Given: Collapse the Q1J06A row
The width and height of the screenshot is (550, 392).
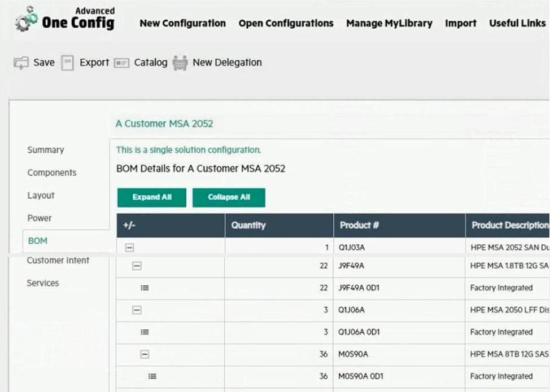Looking at the screenshot, I should pyautogui.click(x=137, y=310).
